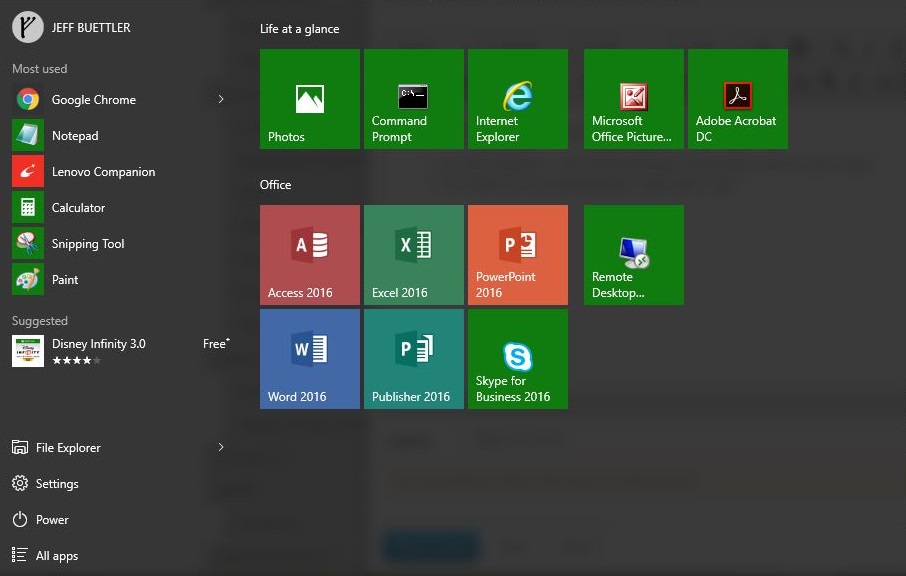
Task: Expand File Explorer jump list arrow
Action: tap(221, 447)
